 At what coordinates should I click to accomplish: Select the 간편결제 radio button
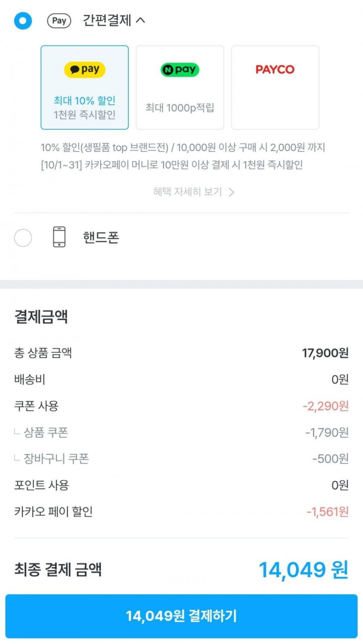[23, 20]
